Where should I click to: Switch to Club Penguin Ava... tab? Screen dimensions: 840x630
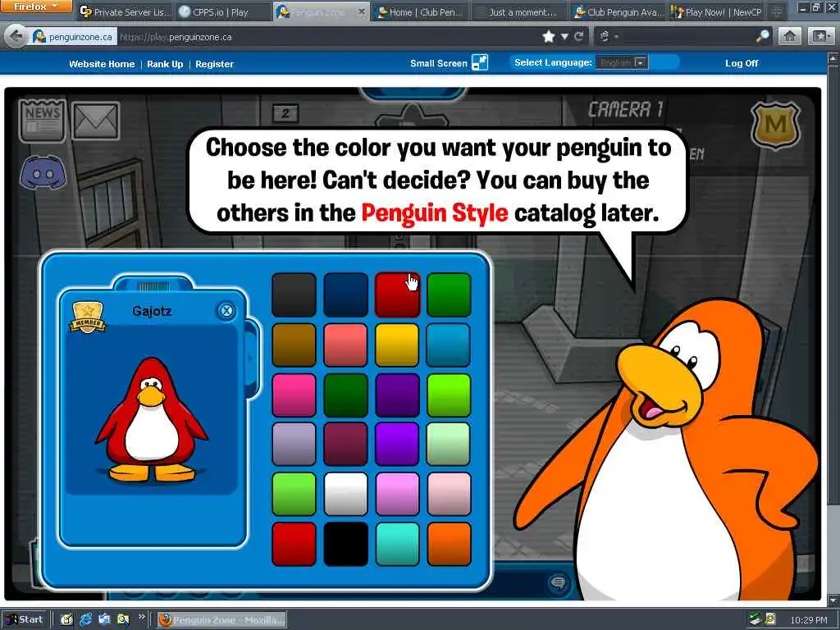(618, 11)
